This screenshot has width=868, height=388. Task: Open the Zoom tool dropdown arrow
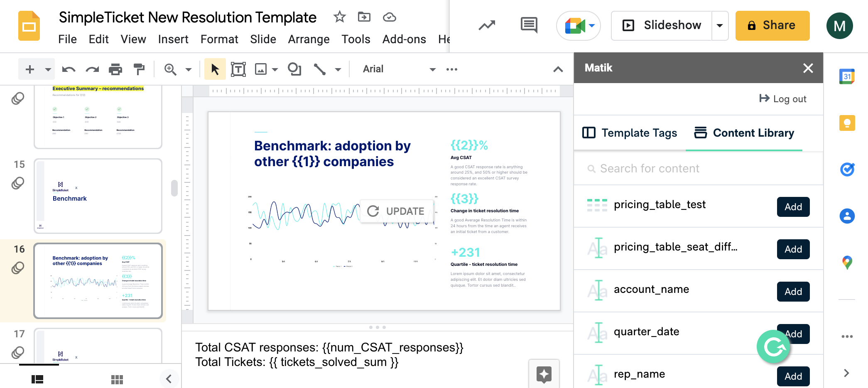tap(189, 69)
